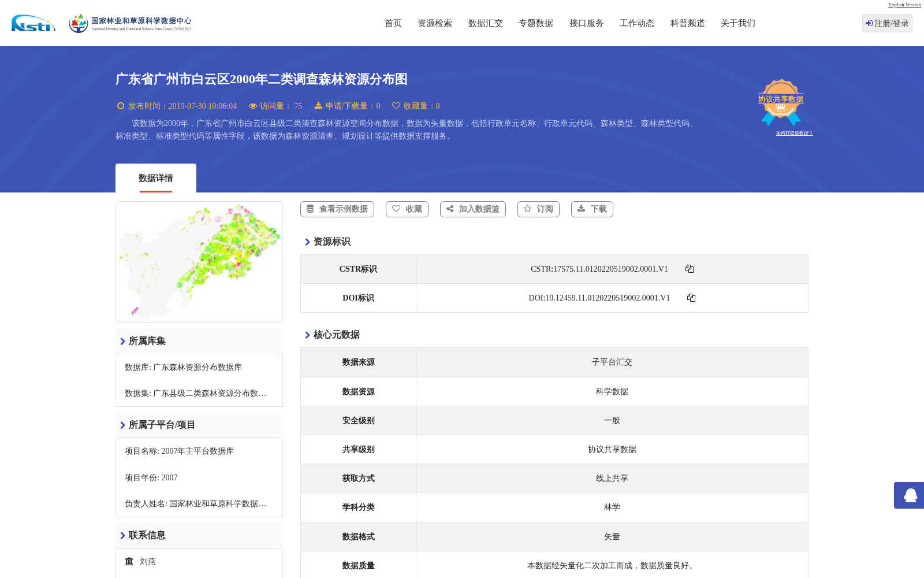924x578 pixels.
Task: Click the 收藏 button
Action: pos(407,209)
